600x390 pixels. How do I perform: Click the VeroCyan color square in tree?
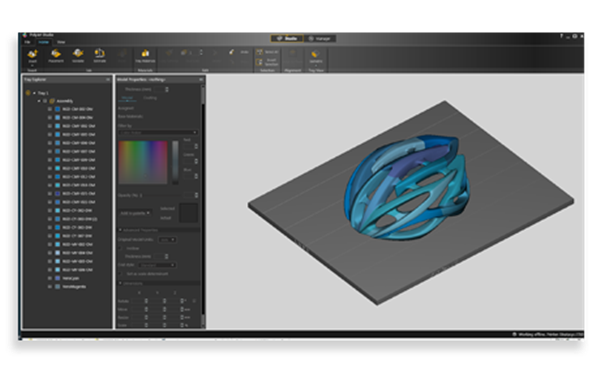[58, 278]
